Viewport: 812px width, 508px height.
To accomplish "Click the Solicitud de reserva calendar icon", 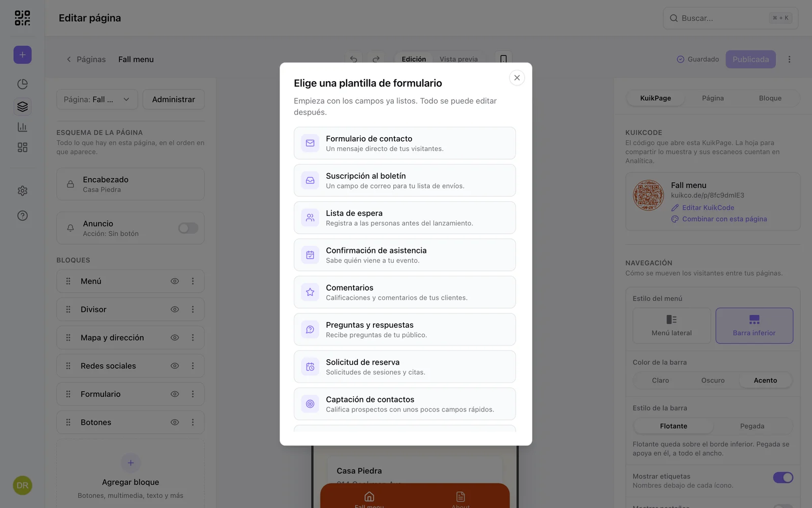I will click(x=310, y=367).
